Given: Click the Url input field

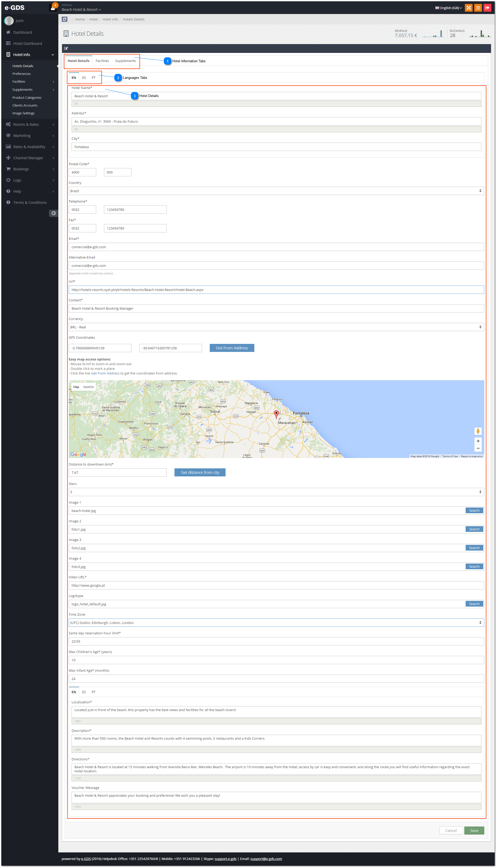Looking at the screenshot, I should click(x=276, y=290).
